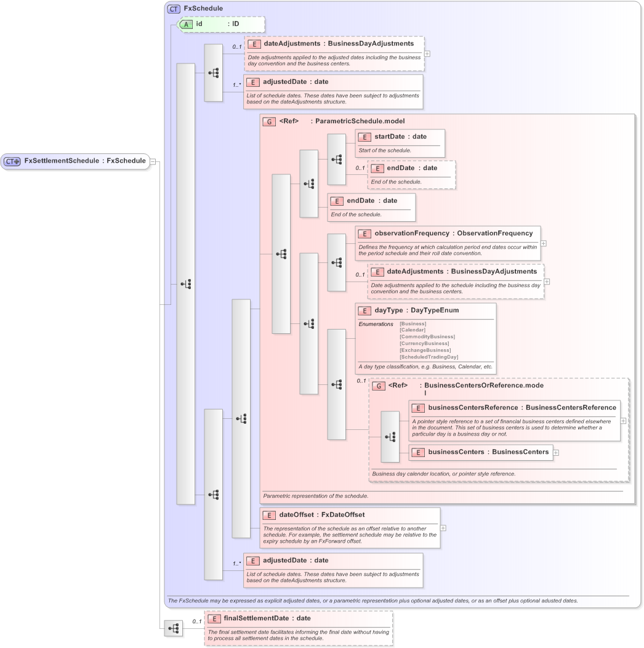Click E icon of finalSettlementDate element
Image resolution: width=644 pixels, height=648 pixels.
coord(214,618)
